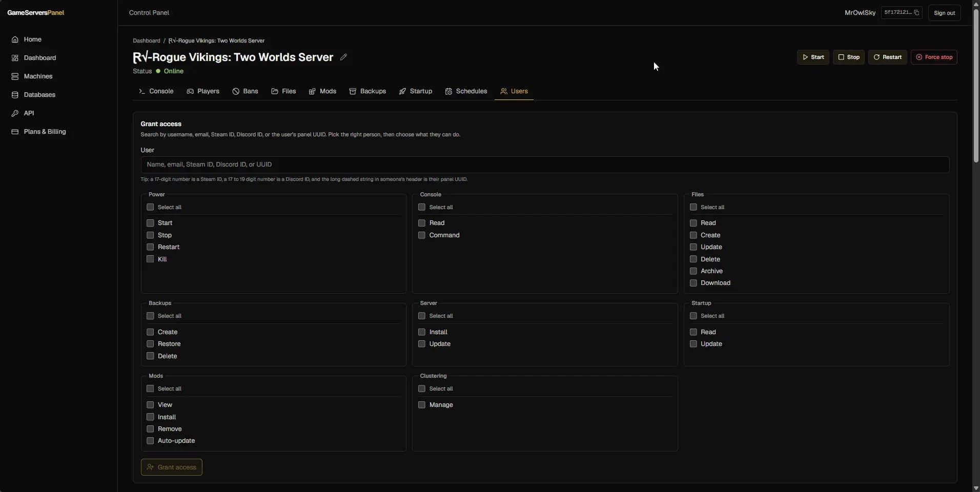
Task: Check the Power Kill permission
Action: click(x=150, y=259)
